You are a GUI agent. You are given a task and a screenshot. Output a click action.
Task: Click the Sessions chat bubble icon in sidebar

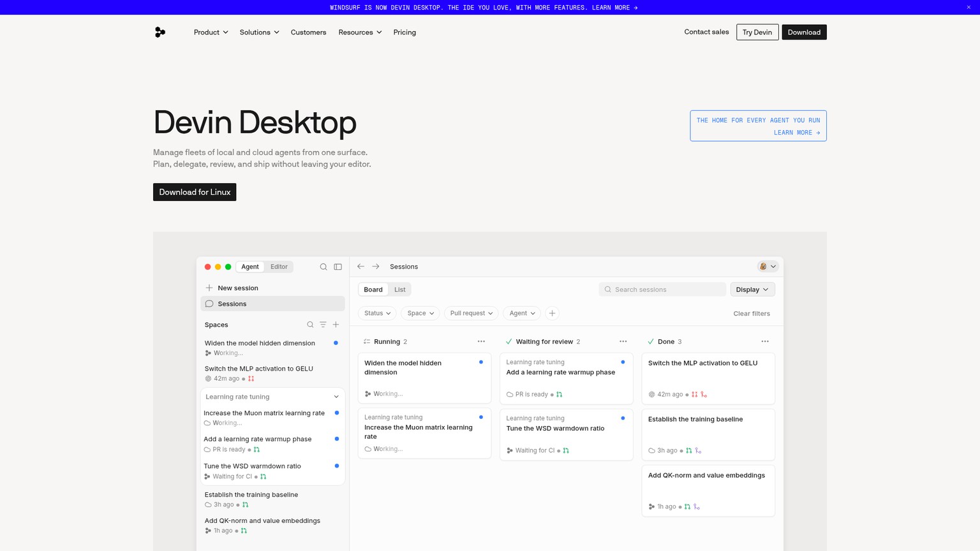click(x=209, y=304)
